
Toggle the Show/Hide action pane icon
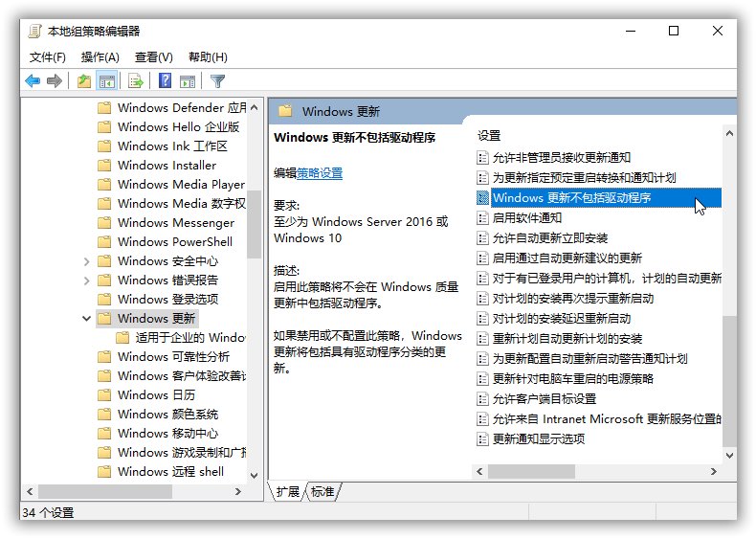click(x=188, y=81)
